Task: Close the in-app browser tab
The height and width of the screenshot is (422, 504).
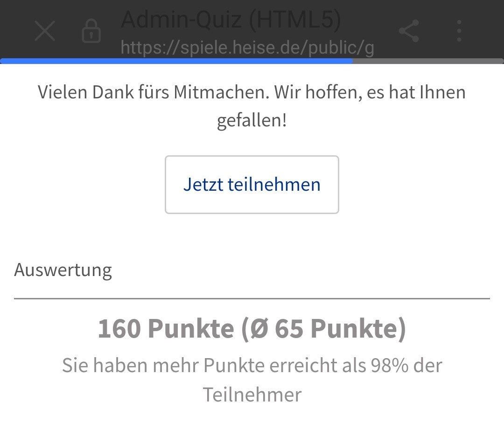Action: (x=45, y=32)
